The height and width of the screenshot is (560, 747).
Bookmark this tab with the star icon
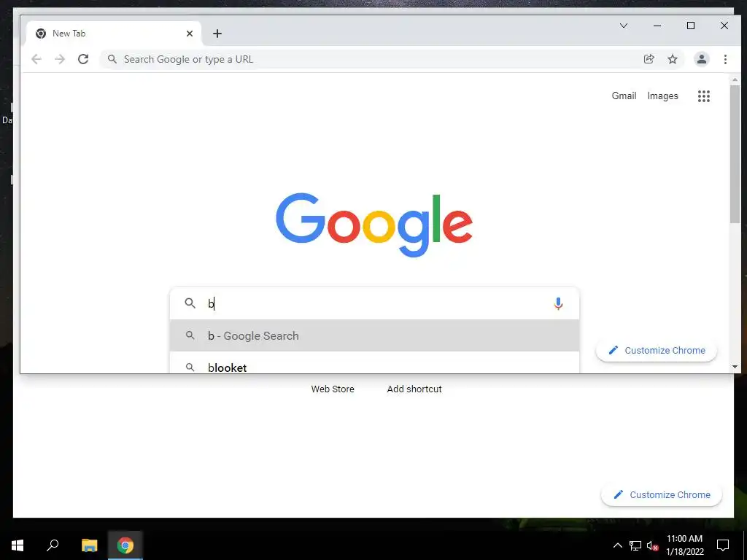(672, 59)
